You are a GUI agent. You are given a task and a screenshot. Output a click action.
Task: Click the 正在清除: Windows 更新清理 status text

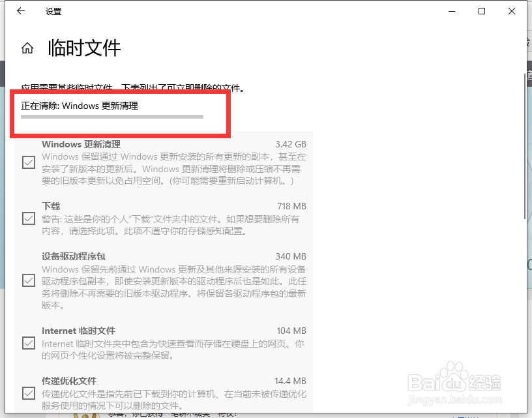tap(80, 106)
